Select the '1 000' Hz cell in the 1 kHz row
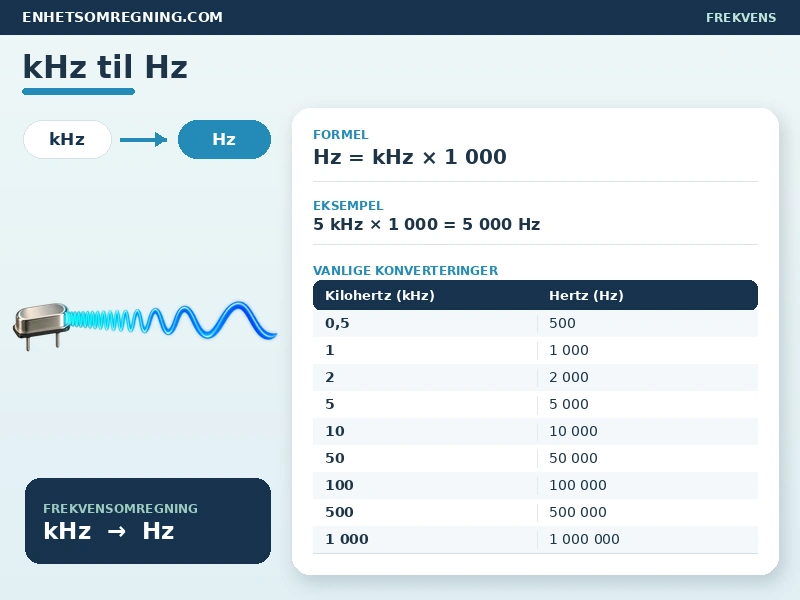Viewport: 800px width, 600px height. tap(648, 350)
